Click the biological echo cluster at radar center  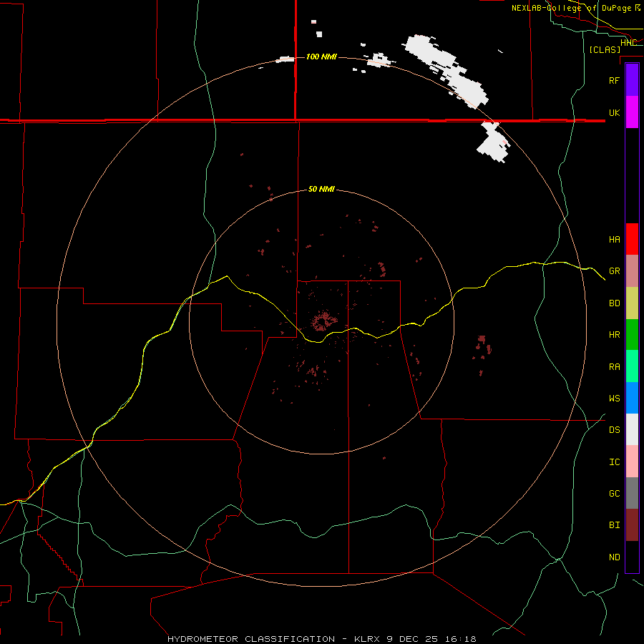323,321
